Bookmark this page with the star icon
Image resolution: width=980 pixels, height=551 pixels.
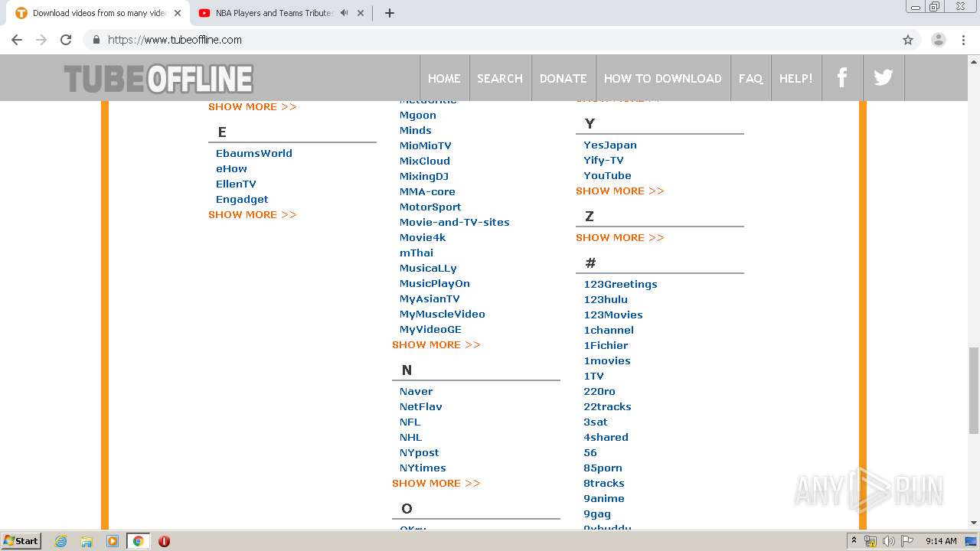coord(908,40)
